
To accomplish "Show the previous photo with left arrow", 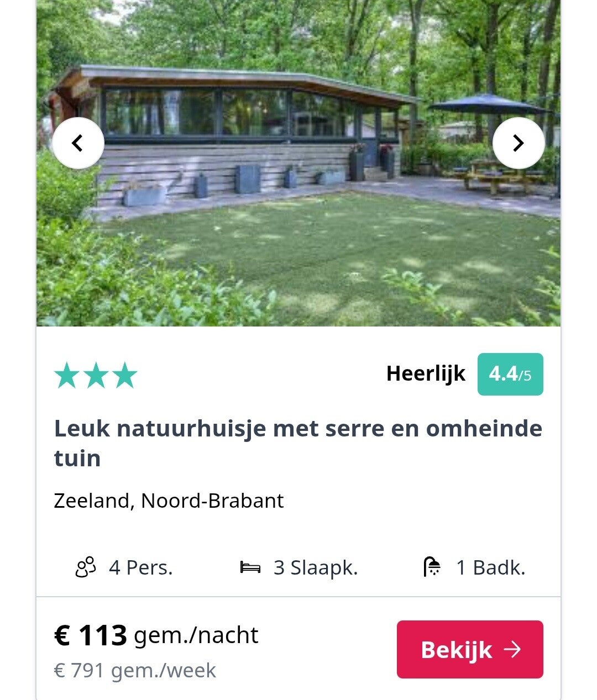I will [78, 143].
